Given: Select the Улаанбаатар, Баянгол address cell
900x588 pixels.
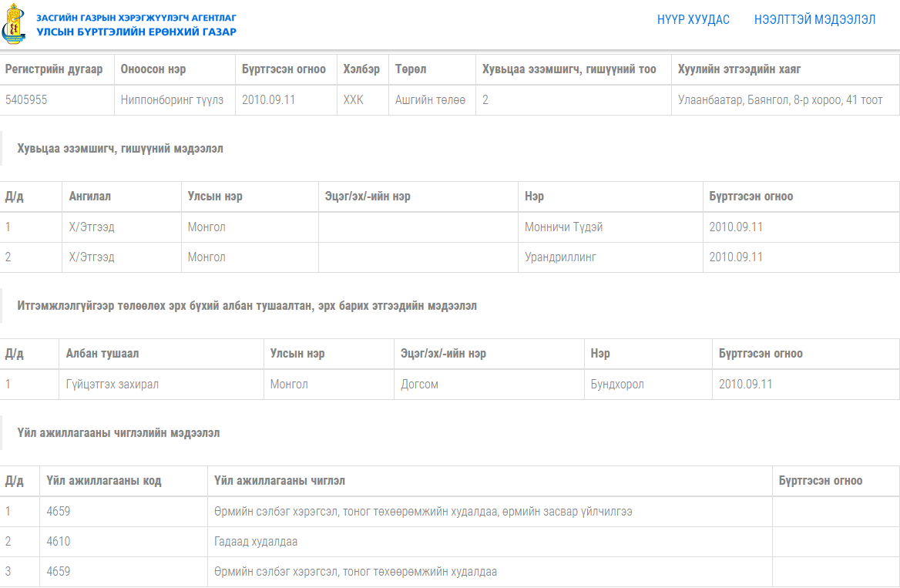Looking at the screenshot, I should pyautogui.click(x=780, y=100).
